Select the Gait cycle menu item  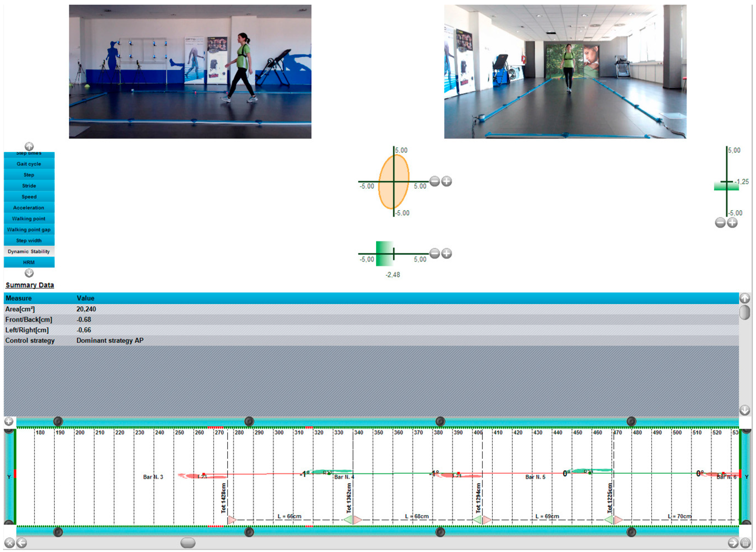(29, 164)
